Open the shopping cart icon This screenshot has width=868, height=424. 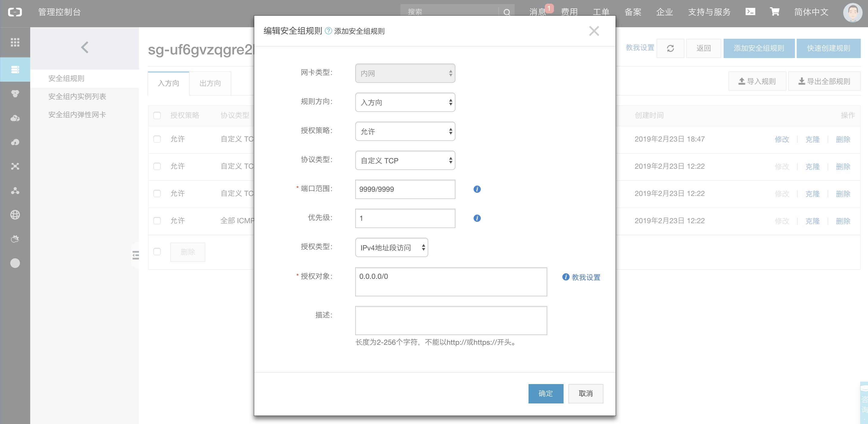click(x=774, y=12)
